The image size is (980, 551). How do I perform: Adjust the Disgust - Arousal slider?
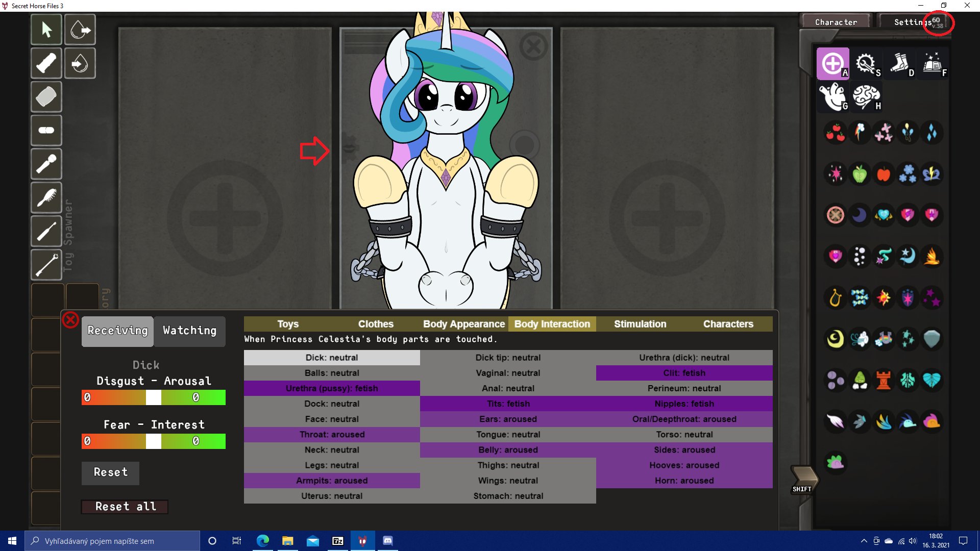[x=153, y=397]
